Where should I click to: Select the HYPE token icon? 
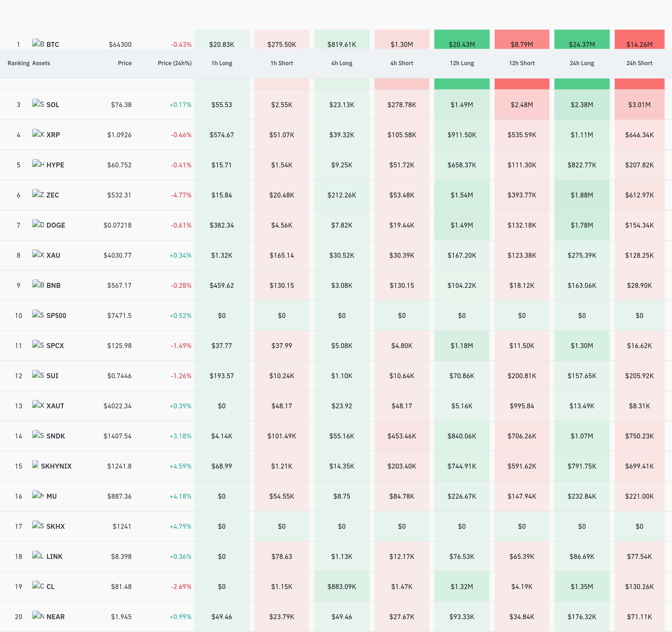[x=38, y=163]
